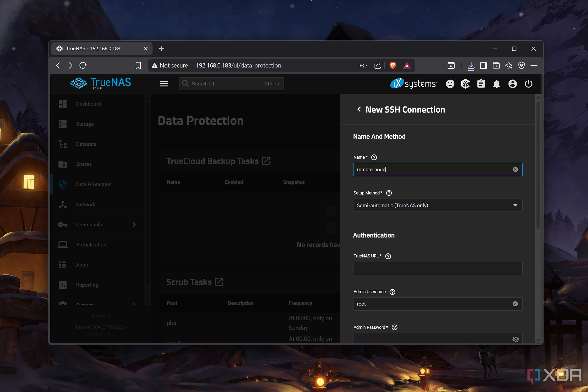Open the browser downloads icon

471,66
